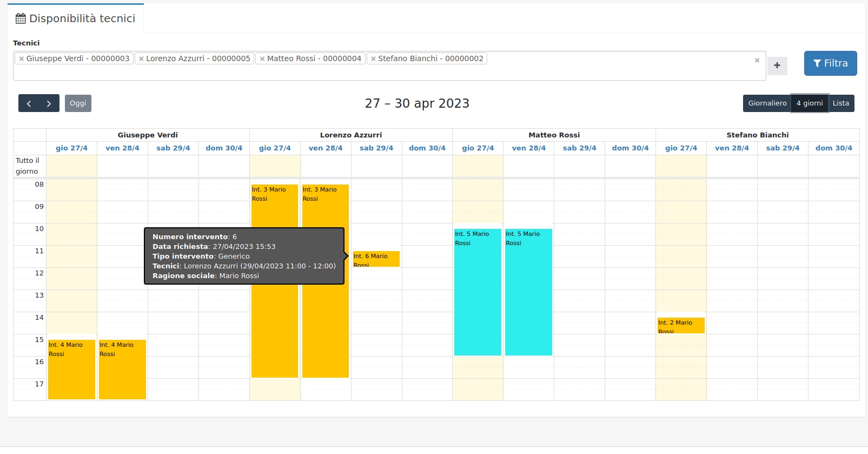This screenshot has width=868, height=454.
Task: Open the Disponibilità tecnici tab
Action: [76, 18]
